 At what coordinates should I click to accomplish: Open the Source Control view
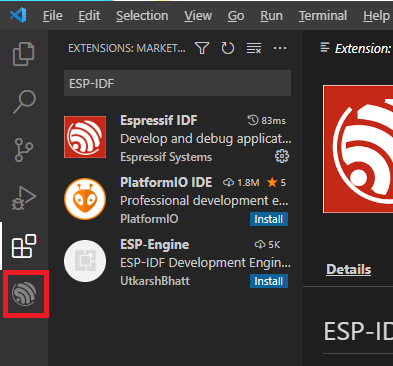coord(24,150)
